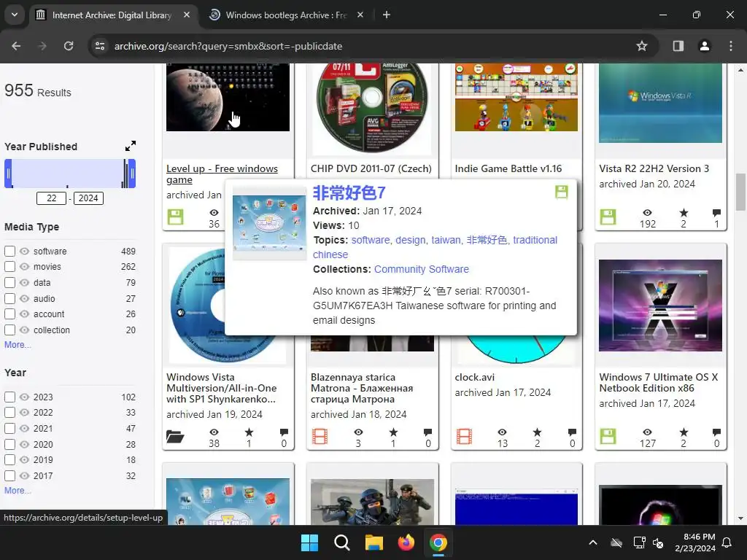Screen dimensions: 747x560
Task: Click the left handle of year slider
Action: pos(8,174)
